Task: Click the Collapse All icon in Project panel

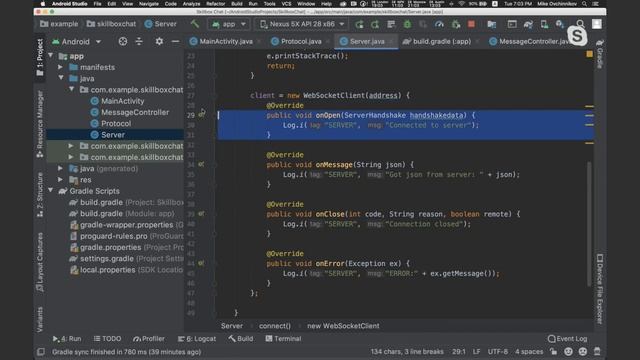Action: pos(139,41)
